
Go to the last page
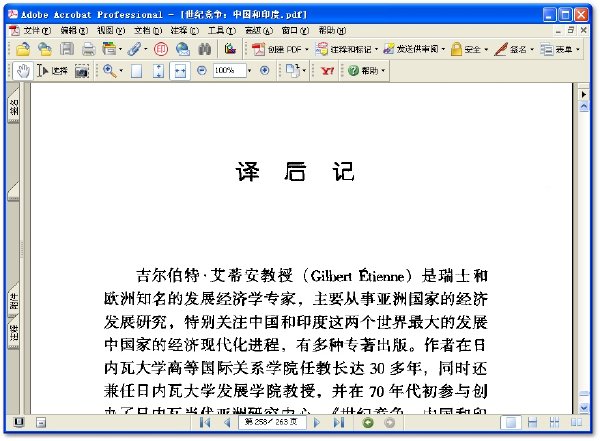[x=339, y=423]
